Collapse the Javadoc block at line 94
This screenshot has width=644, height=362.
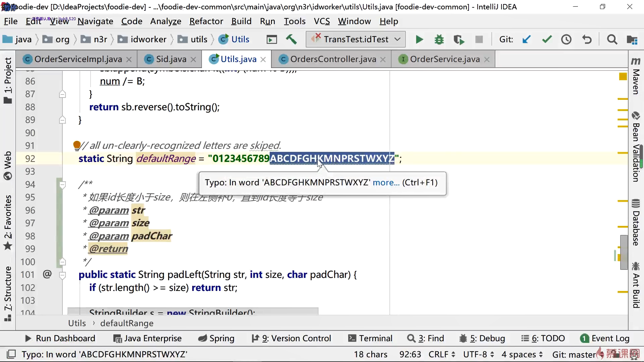tap(62, 184)
